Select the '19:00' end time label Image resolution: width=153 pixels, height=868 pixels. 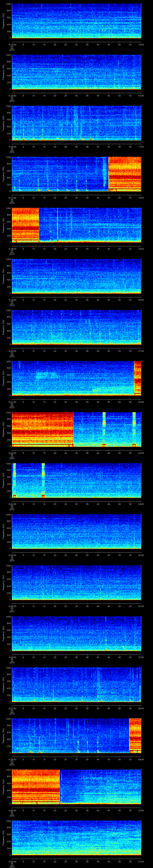pyautogui.click(x=141, y=249)
